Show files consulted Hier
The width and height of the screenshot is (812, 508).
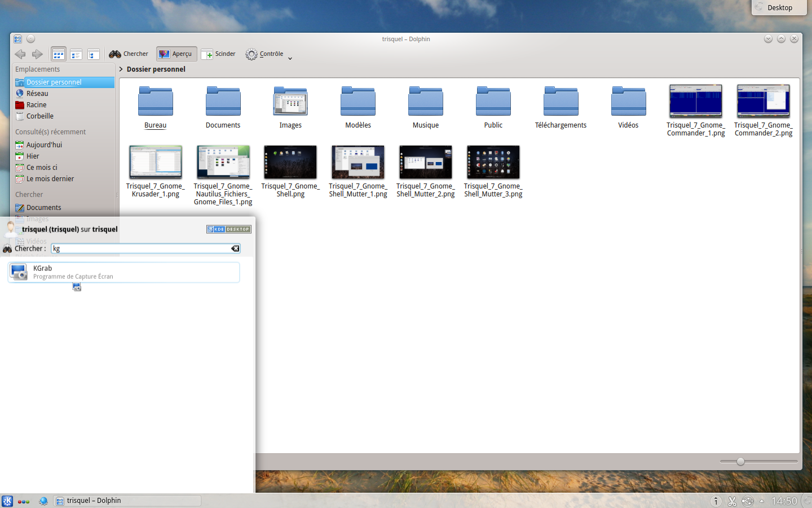pyautogui.click(x=64, y=156)
